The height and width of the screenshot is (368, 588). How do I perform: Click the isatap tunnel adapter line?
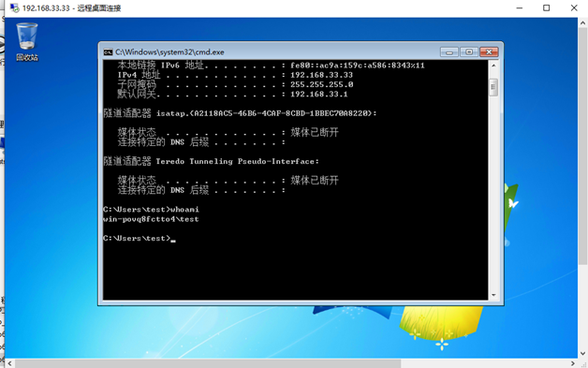click(240, 113)
